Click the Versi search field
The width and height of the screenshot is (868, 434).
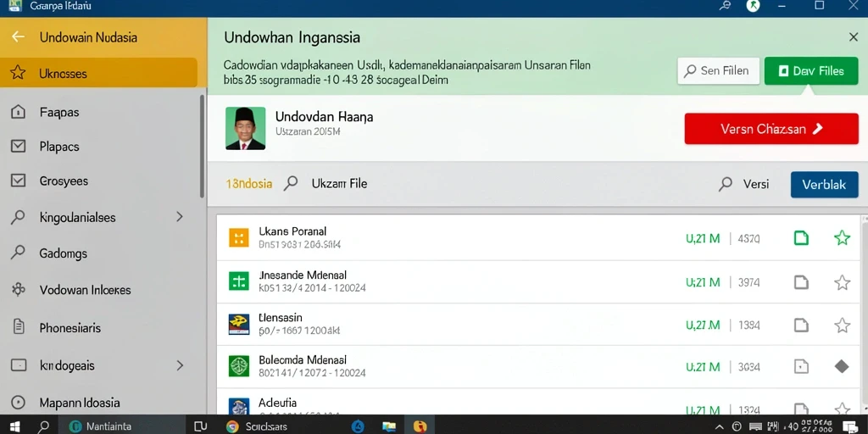[755, 184]
